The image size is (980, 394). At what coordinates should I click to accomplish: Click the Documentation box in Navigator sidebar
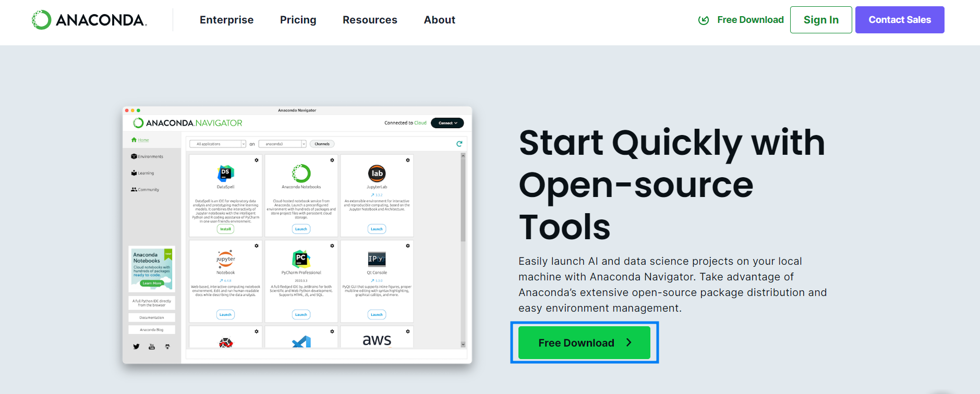152,317
